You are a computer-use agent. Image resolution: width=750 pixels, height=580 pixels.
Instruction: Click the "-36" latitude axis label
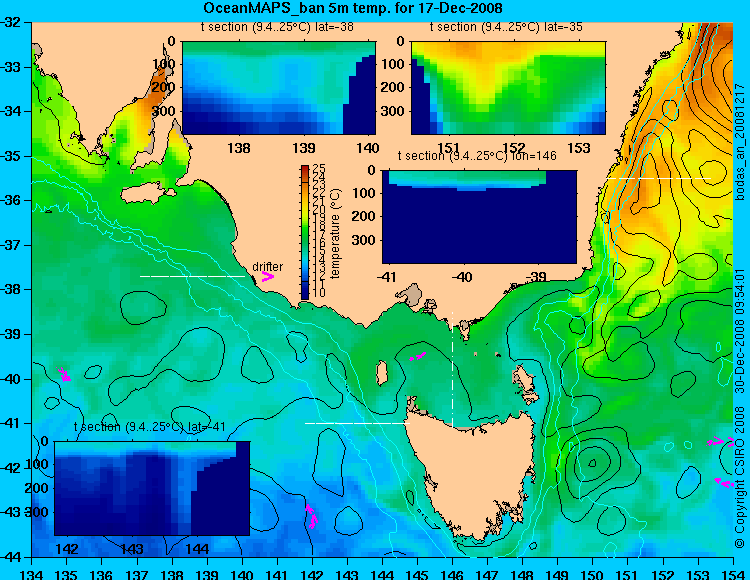pyautogui.click(x=10, y=200)
